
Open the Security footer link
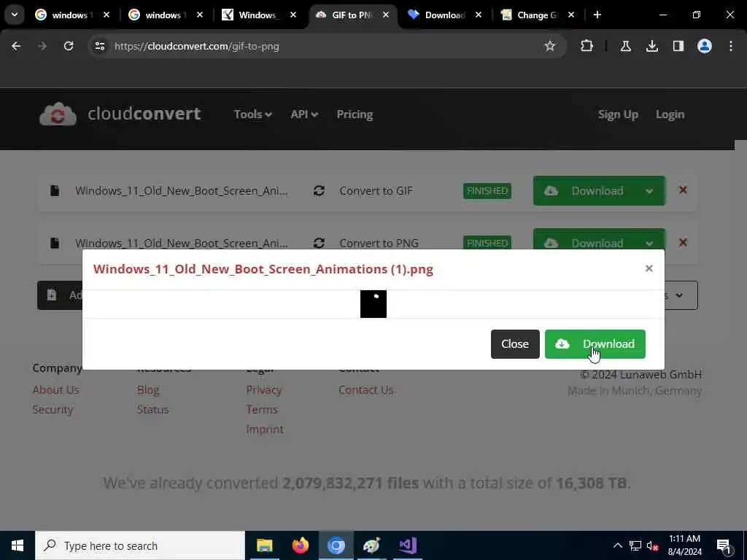(x=53, y=410)
